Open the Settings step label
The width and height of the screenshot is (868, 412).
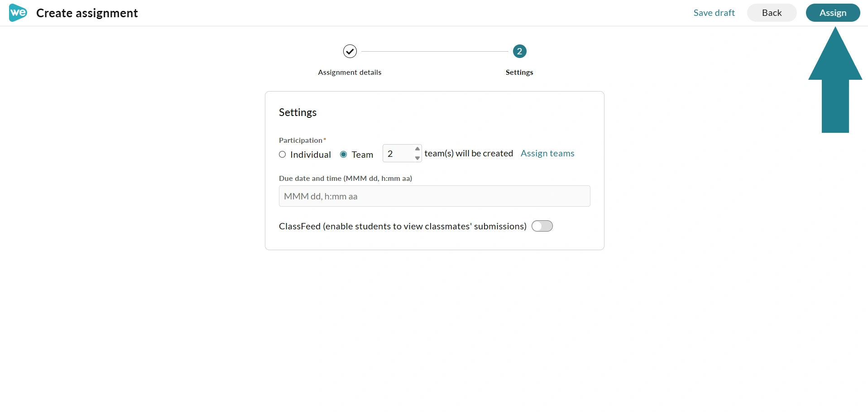[x=519, y=73]
